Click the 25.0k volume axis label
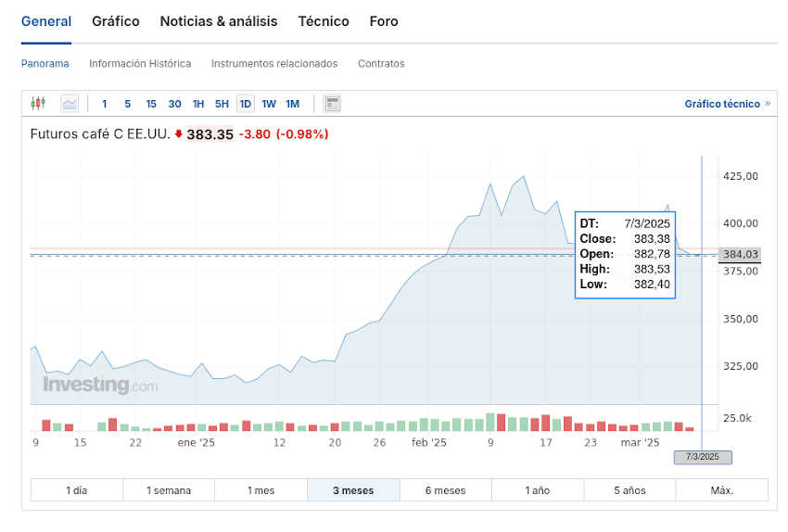The height and width of the screenshot is (532, 788). pyautogui.click(x=737, y=418)
